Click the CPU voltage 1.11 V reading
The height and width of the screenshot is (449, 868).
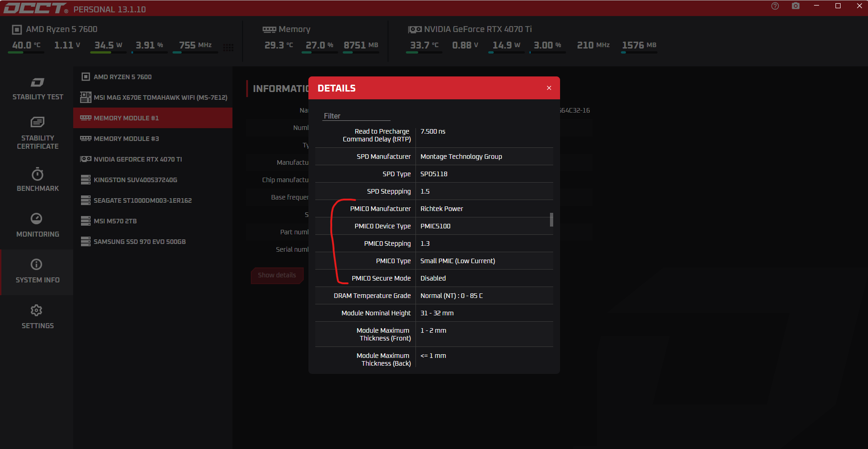pyautogui.click(x=67, y=45)
